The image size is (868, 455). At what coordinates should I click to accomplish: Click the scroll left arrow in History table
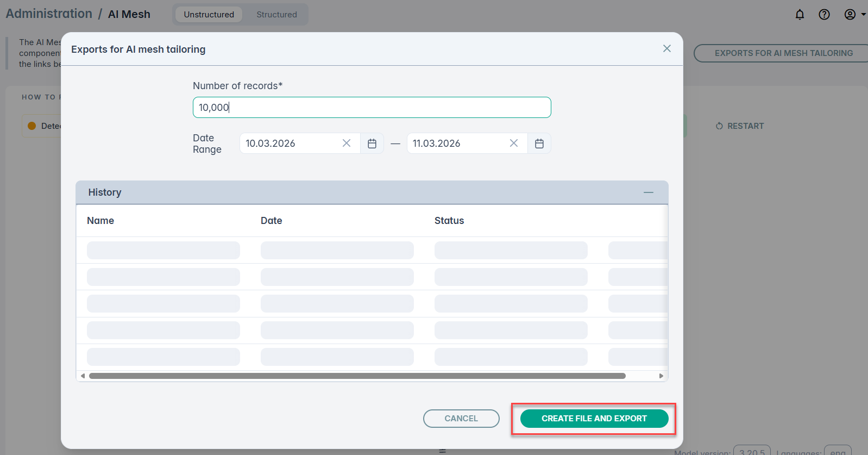(83, 376)
